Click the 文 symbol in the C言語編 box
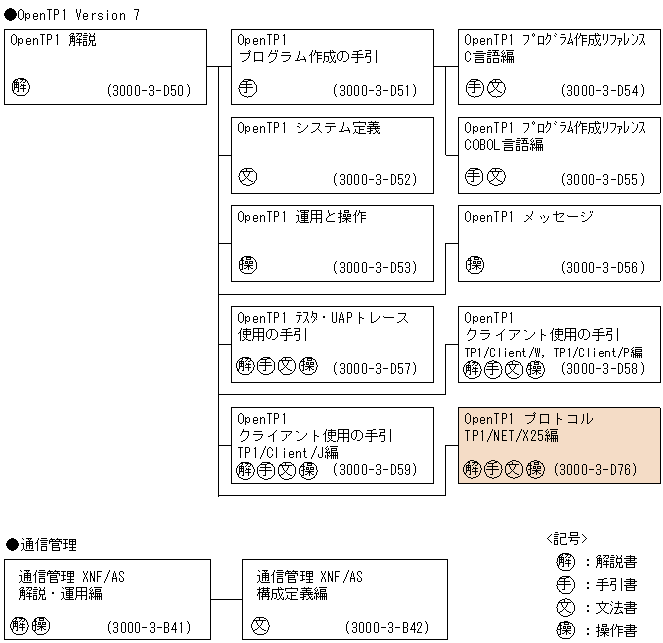663x643 pixels. click(x=496, y=88)
